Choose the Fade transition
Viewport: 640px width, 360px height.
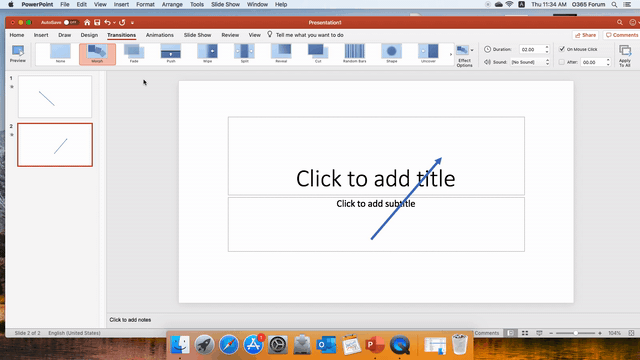click(134, 53)
